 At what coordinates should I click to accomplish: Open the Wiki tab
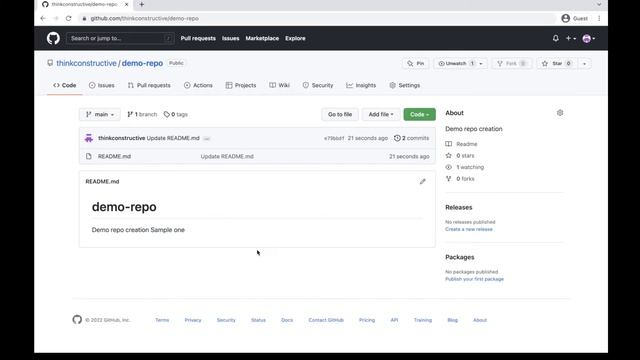[280, 85]
